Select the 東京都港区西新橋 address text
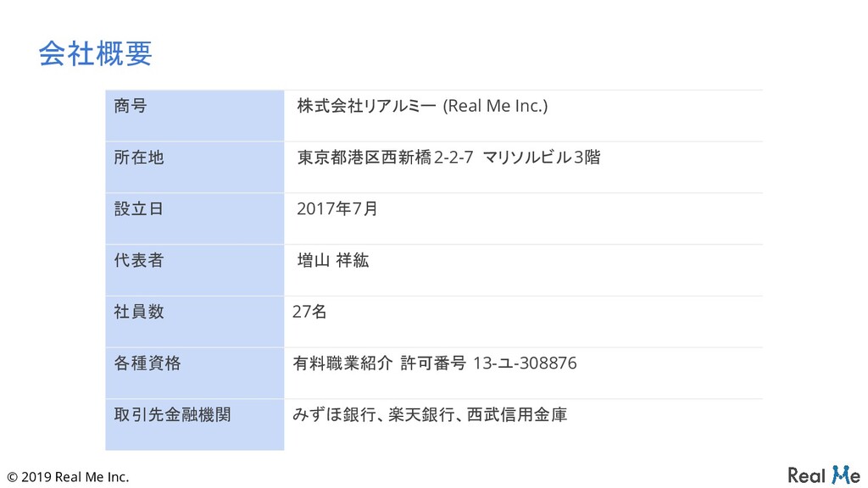 coord(364,158)
